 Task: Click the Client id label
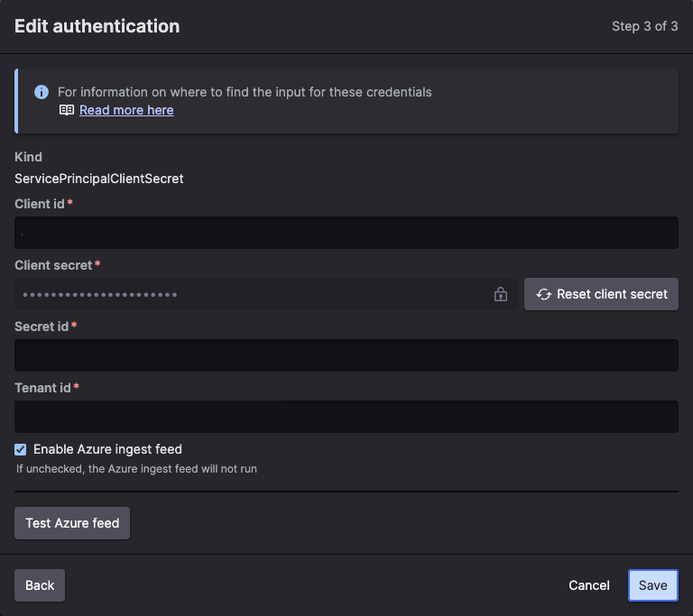point(40,204)
